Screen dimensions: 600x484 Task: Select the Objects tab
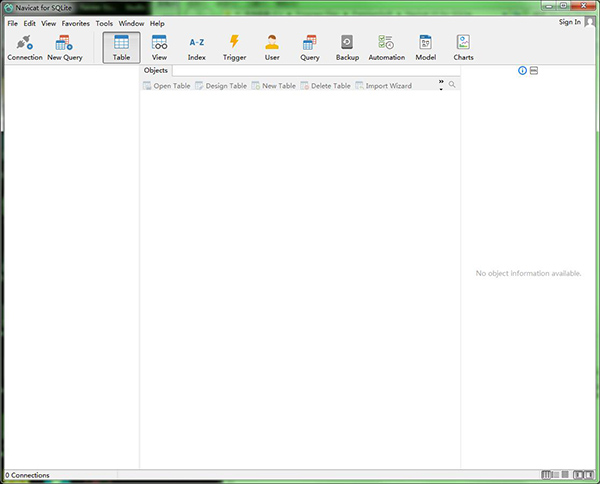[x=156, y=70]
